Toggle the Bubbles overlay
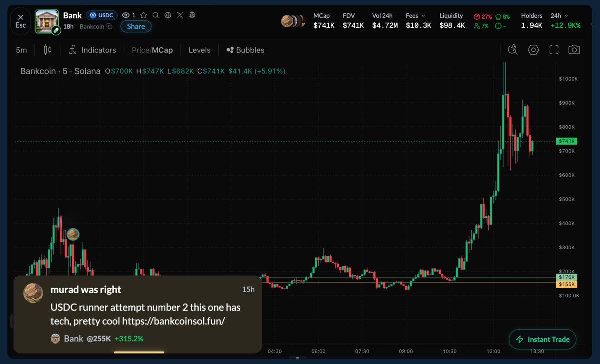Viewport: 600px width, 364px height. coord(245,50)
